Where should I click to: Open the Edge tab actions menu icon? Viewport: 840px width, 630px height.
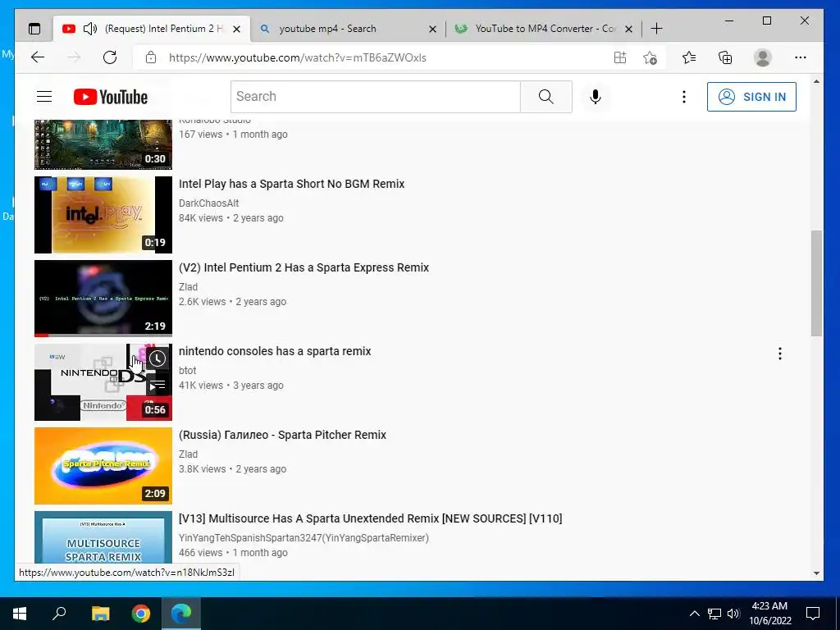point(34,29)
